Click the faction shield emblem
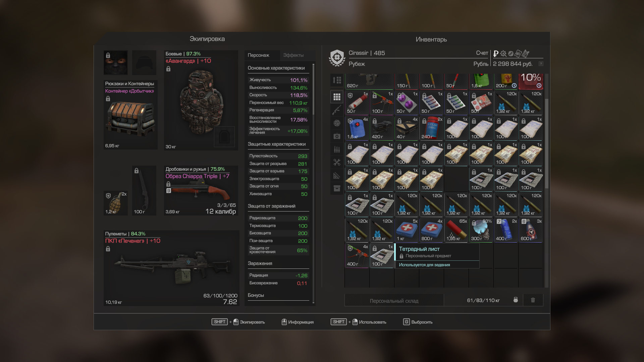The width and height of the screenshot is (644, 362). [337, 58]
